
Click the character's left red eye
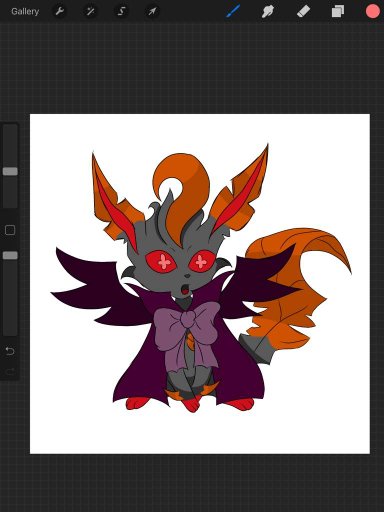161,261
